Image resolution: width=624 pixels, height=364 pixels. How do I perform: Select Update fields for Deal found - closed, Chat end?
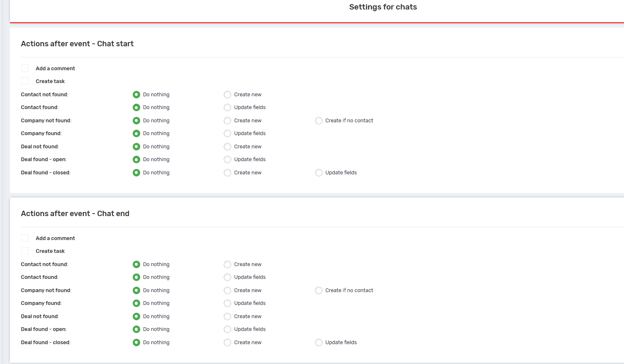click(x=319, y=343)
